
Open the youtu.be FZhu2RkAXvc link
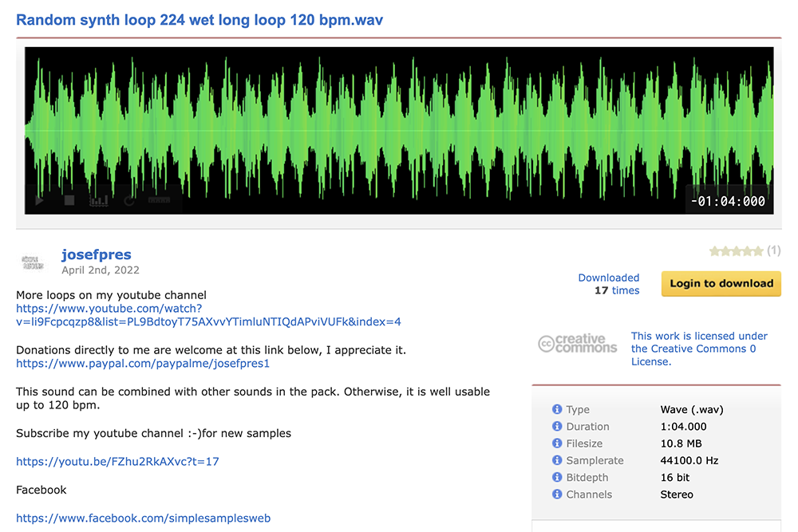(x=117, y=461)
